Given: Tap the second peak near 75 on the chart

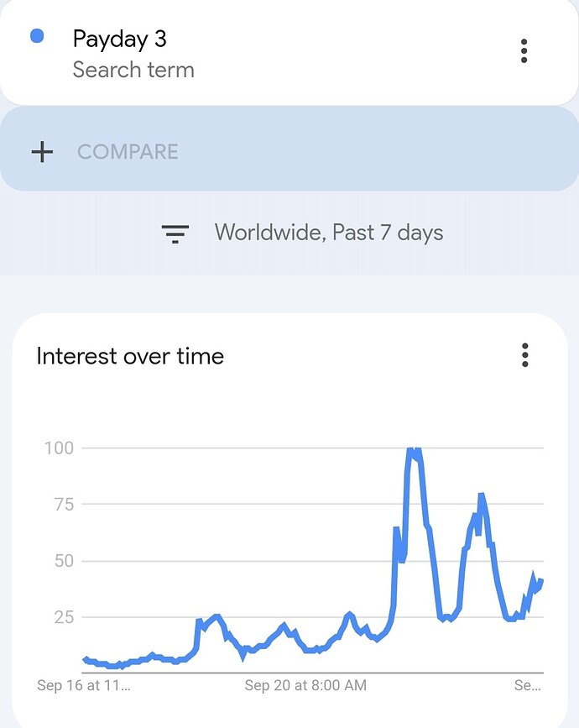Looking at the screenshot, I should pos(481,495).
